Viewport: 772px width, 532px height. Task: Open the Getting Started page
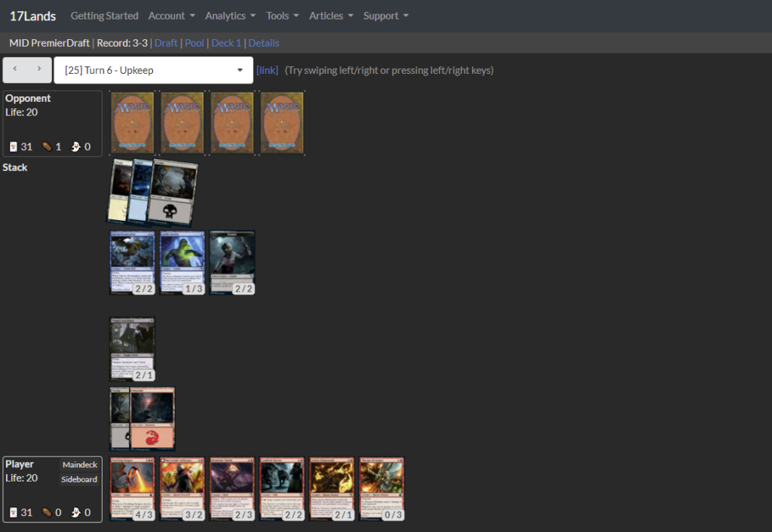[104, 16]
